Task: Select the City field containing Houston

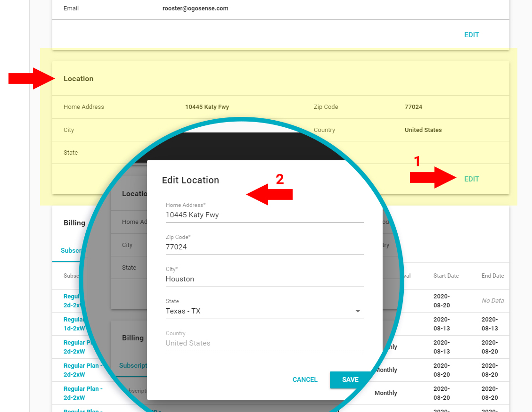Action: 264,279
